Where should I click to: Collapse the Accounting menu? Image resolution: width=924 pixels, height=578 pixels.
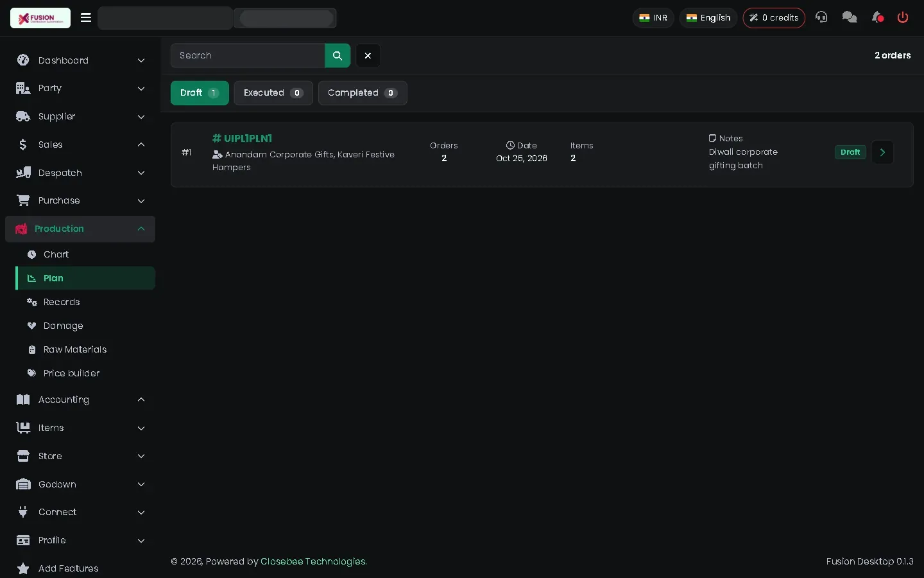click(80, 399)
